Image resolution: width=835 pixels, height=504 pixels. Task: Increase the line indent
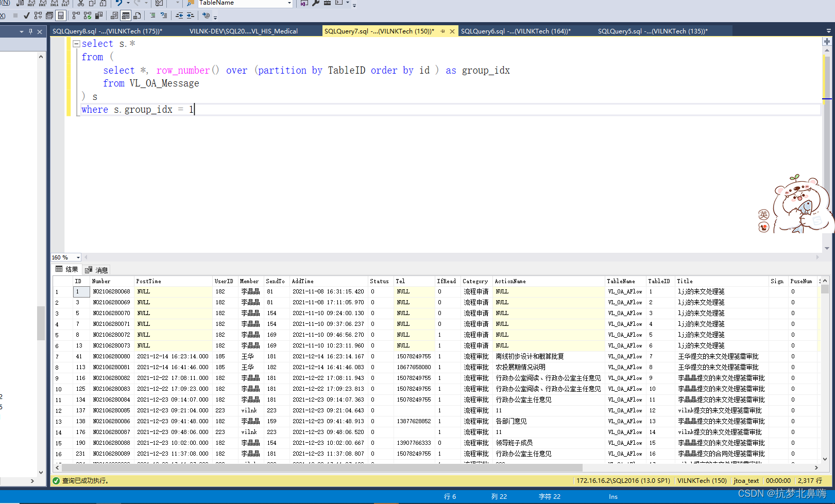191,15
